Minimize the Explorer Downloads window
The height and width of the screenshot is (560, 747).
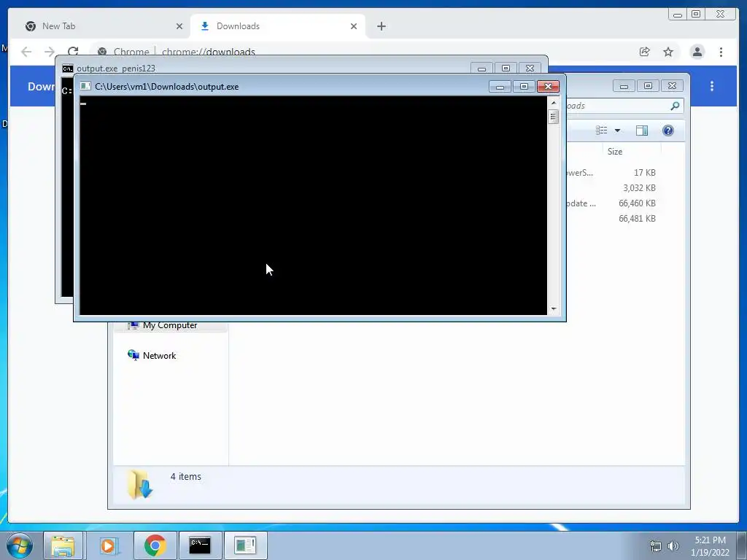[624, 86]
